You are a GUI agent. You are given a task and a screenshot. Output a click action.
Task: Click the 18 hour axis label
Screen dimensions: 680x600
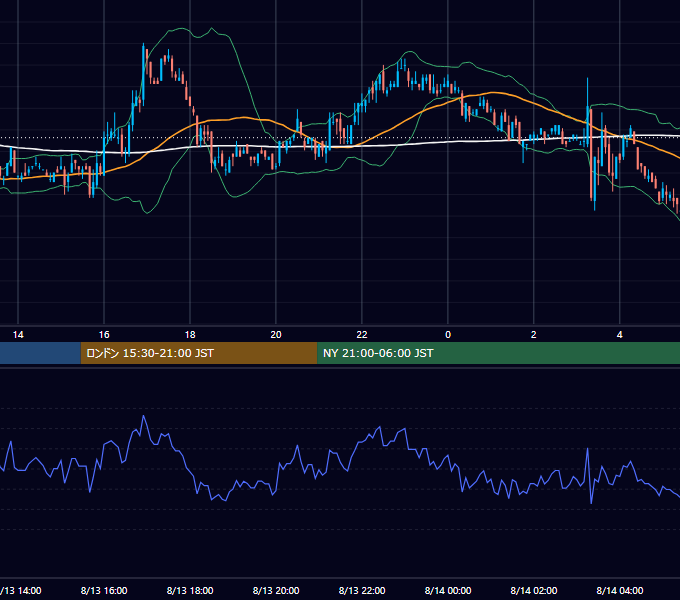(x=190, y=335)
